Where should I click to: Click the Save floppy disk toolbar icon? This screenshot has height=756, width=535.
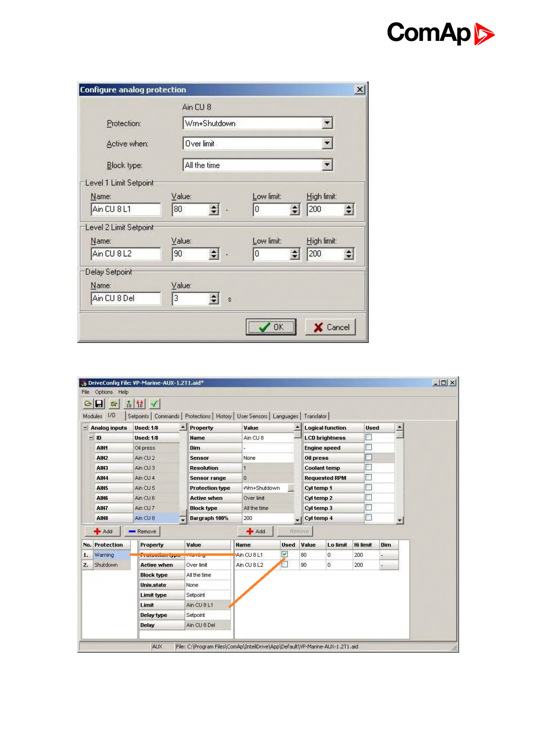99,404
